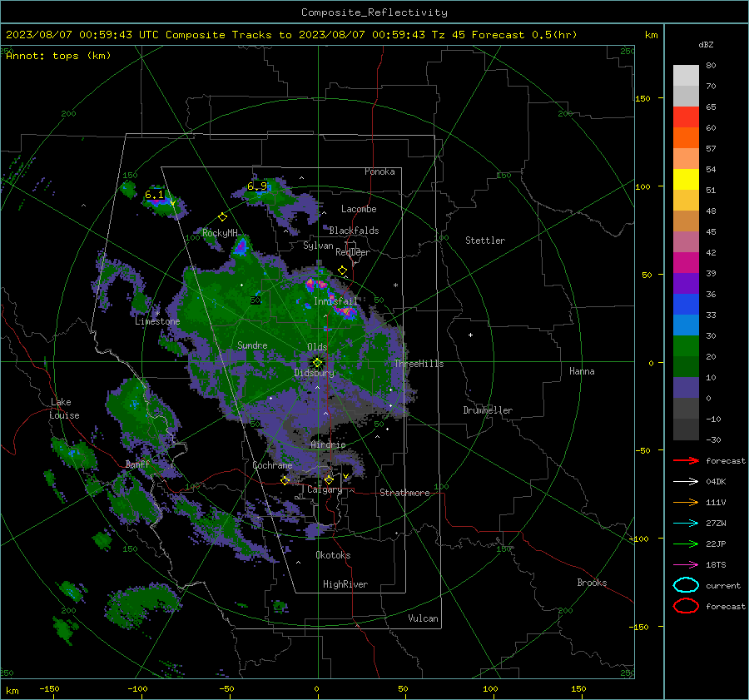Click the Vulcan city label
This screenshot has height=700, width=749.
[424, 618]
